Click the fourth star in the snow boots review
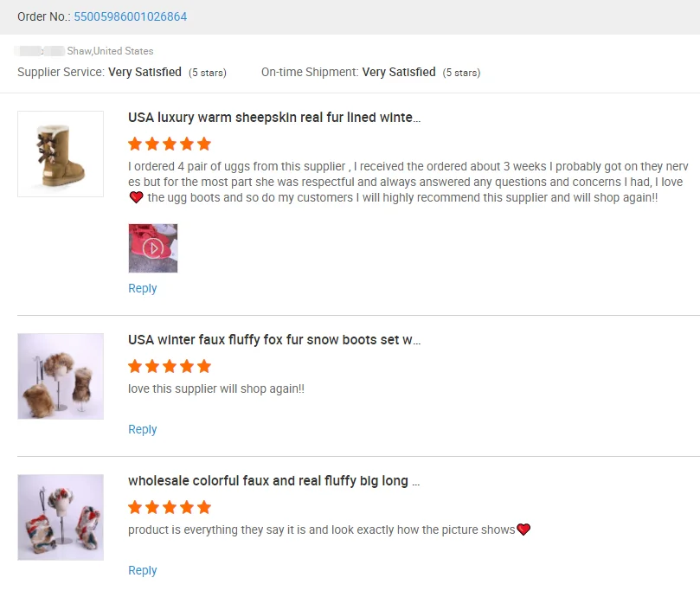Screen dimensions: 700x597 tap(188, 366)
